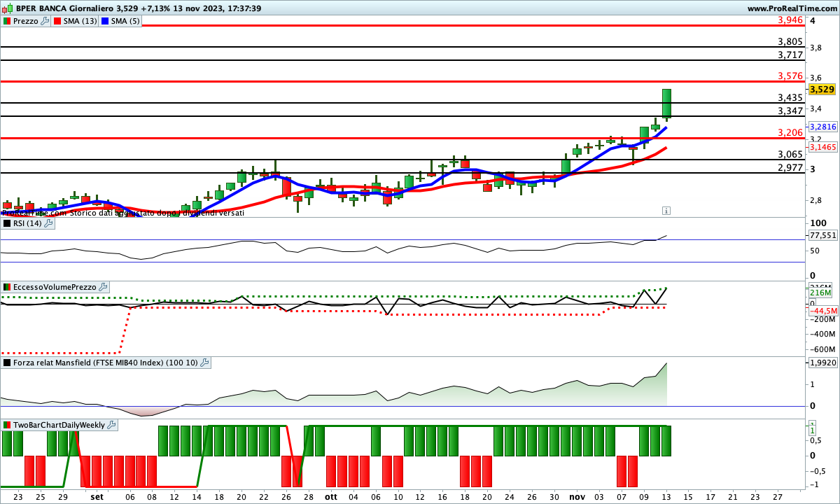
Task: Select the RSI (14) panel label
Action: coord(28,223)
